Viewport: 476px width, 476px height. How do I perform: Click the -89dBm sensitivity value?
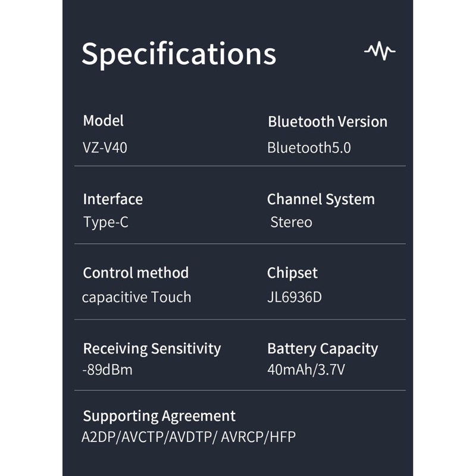[x=108, y=370]
